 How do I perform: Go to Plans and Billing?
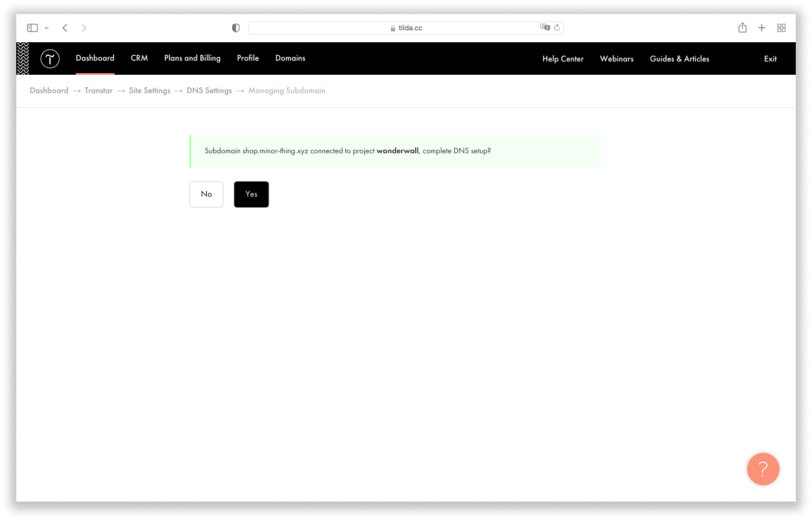(x=192, y=58)
